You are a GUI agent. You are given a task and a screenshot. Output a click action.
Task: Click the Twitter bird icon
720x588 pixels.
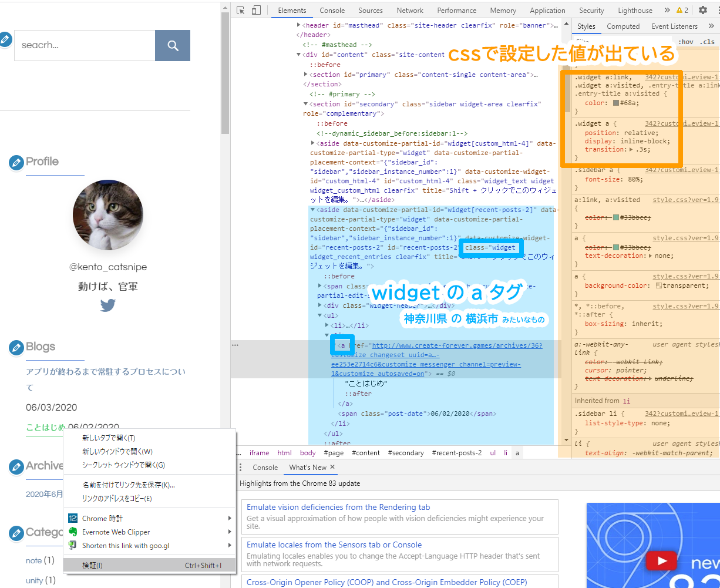coord(107,305)
